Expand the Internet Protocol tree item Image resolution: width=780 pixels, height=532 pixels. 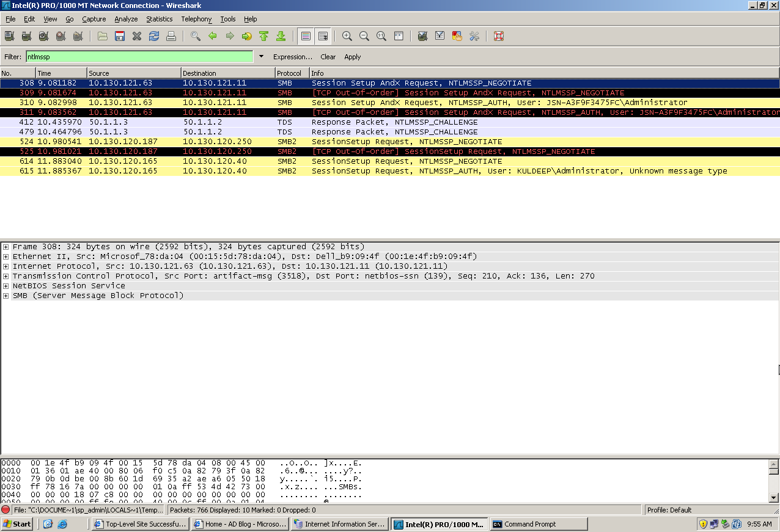point(5,266)
